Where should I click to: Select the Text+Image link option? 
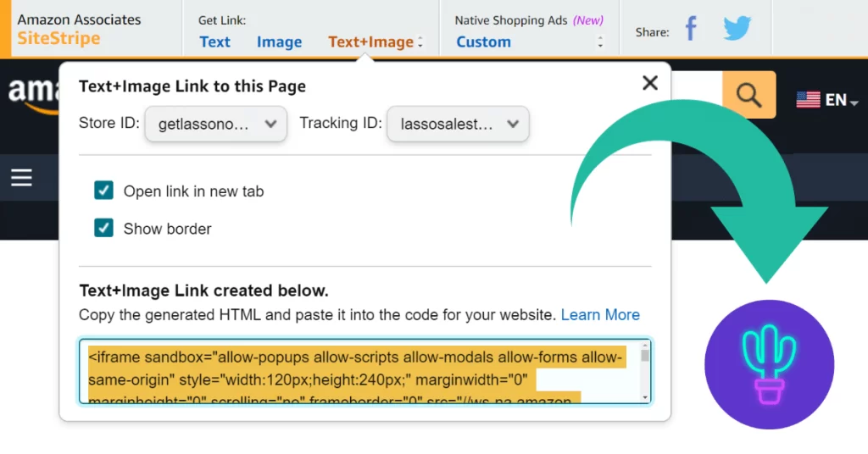[370, 42]
